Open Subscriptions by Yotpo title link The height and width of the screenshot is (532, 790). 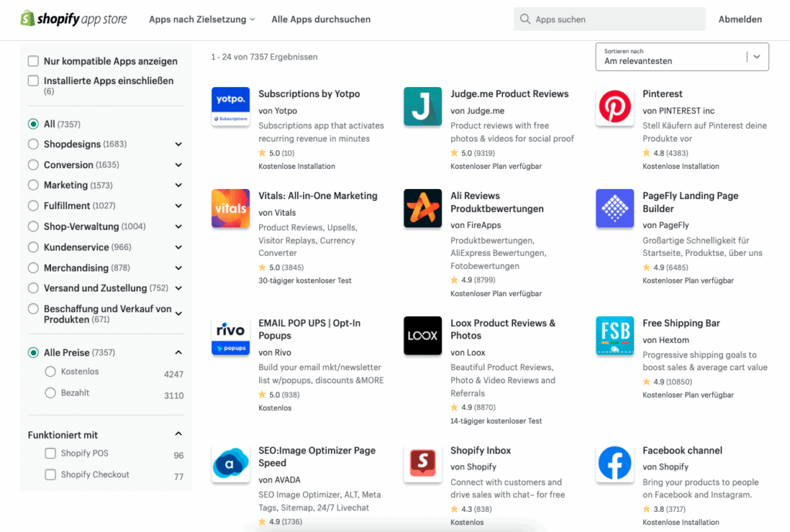coord(309,93)
